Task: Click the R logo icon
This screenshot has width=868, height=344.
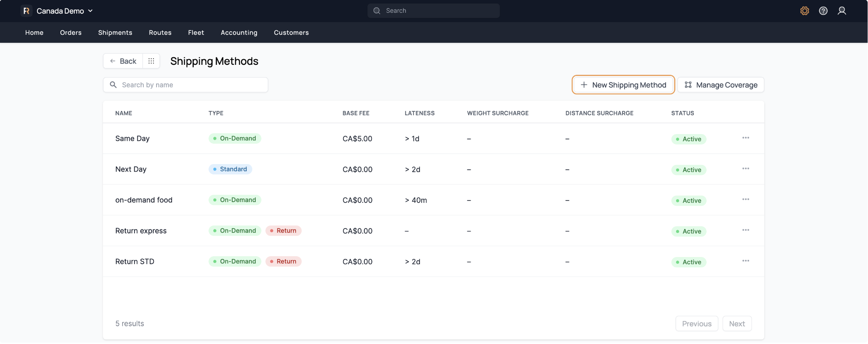Action: 26,11
